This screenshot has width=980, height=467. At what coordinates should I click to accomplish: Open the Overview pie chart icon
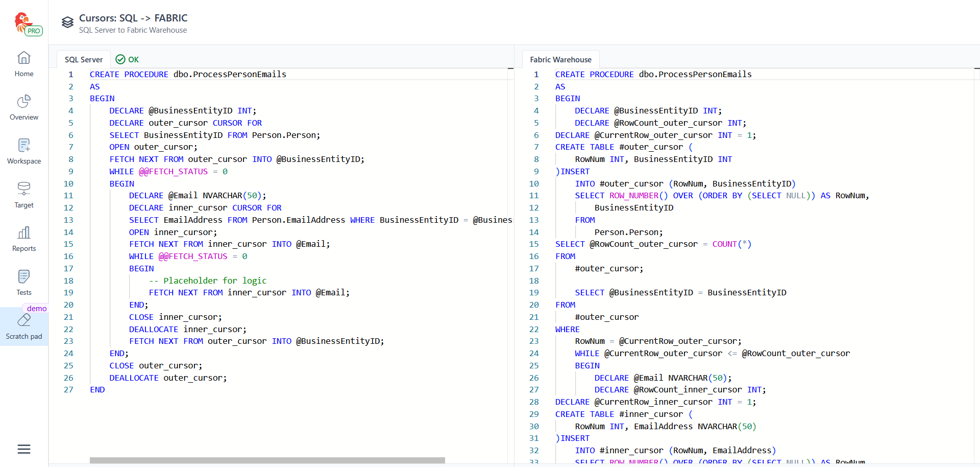point(24,102)
